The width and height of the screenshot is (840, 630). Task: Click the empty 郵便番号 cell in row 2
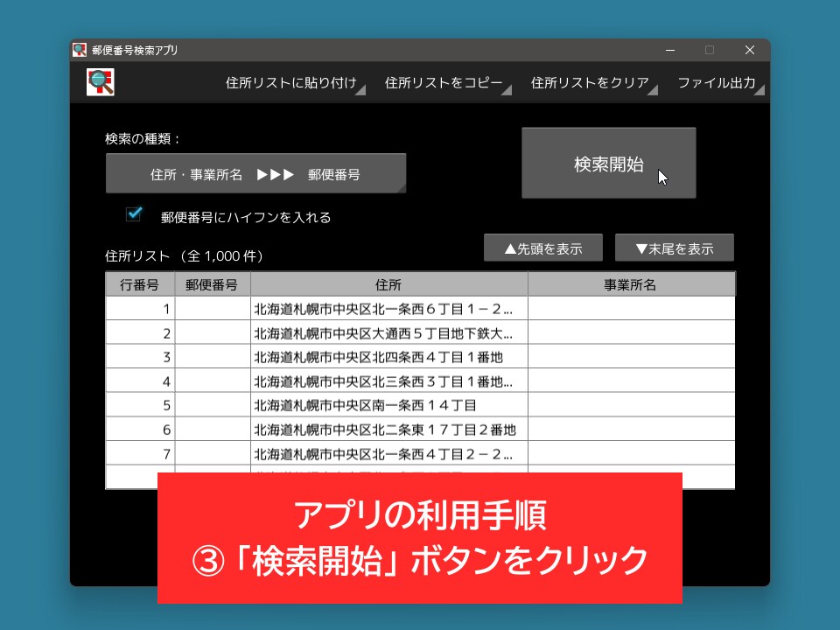click(x=212, y=332)
